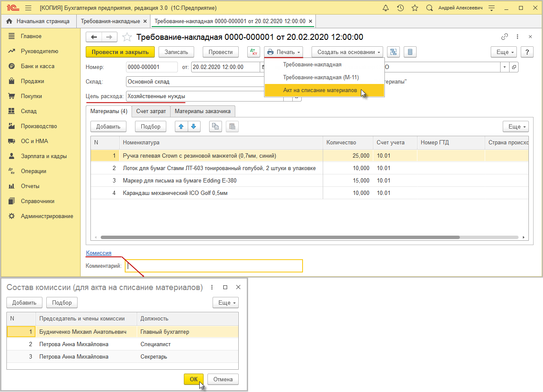Close Требования-накладные tab
Viewport: 543px width, 392px height.
coord(145,21)
